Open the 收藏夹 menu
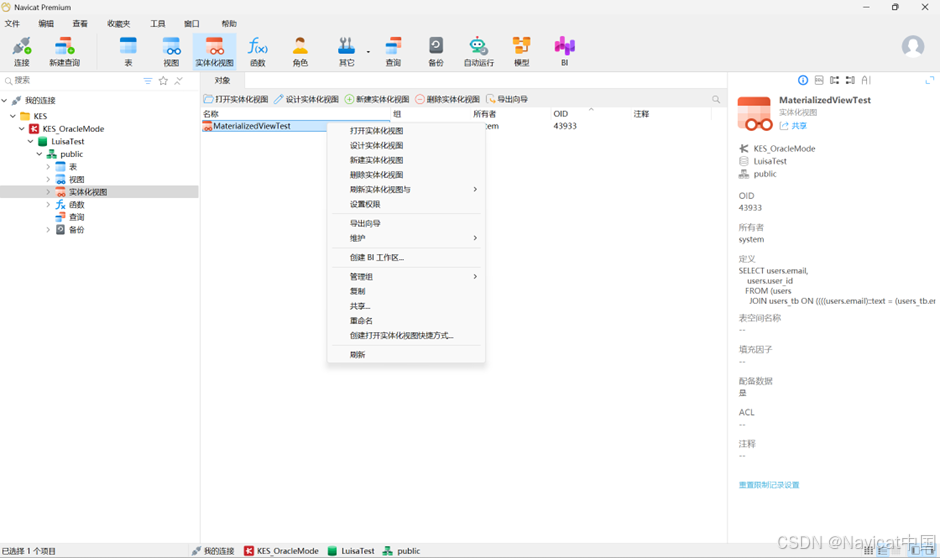 point(119,24)
